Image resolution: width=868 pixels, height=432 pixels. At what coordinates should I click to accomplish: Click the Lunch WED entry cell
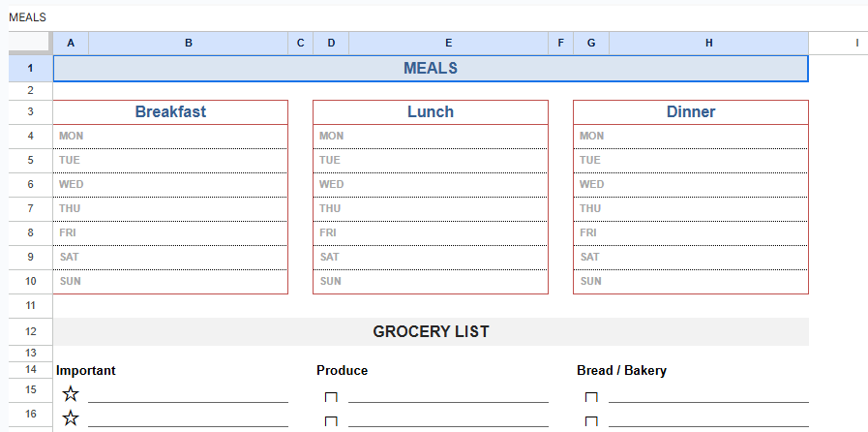click(x=448, y=184)
